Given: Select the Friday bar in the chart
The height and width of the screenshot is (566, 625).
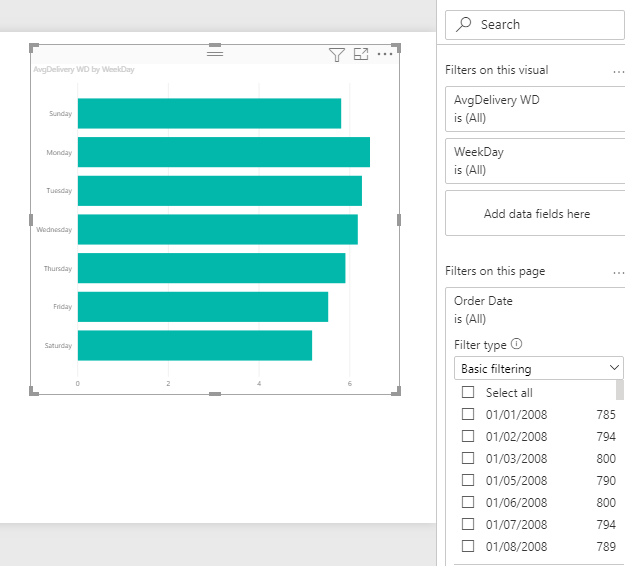Looking at the screenshot, I should click(x=203, y=307).
